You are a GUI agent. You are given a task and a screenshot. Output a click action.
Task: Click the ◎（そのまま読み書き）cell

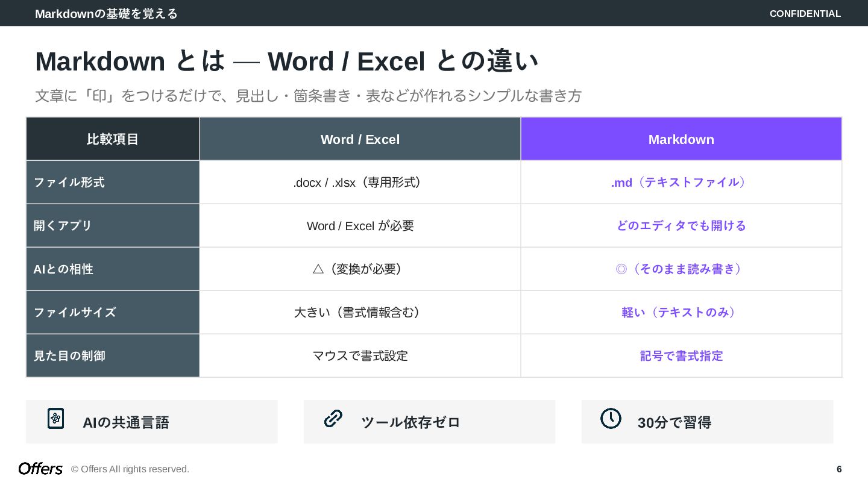681,269
